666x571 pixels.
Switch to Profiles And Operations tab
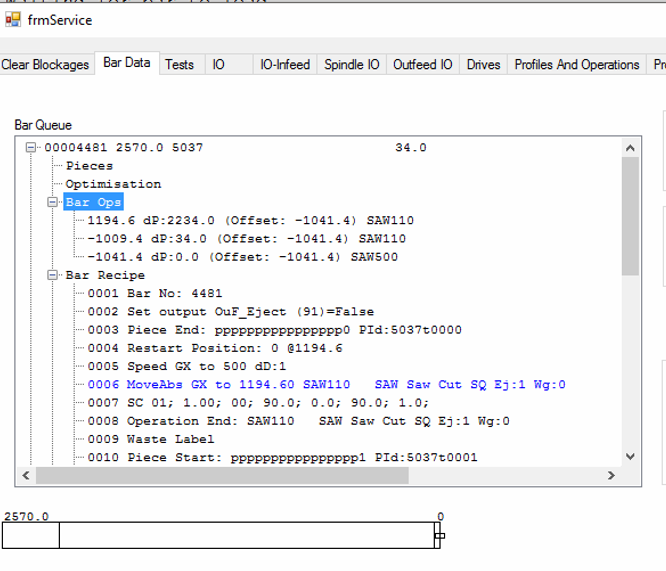coord(576,65)
